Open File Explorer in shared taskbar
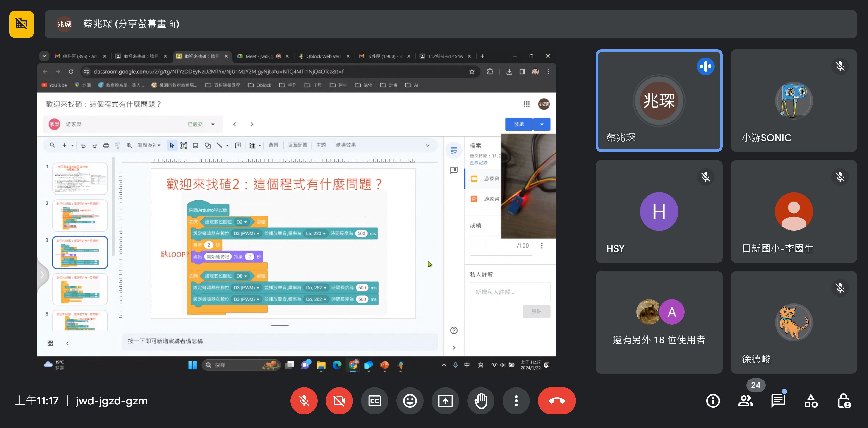Image resolution: width=868 pixels, height=428 pixels. pos(321,365)
